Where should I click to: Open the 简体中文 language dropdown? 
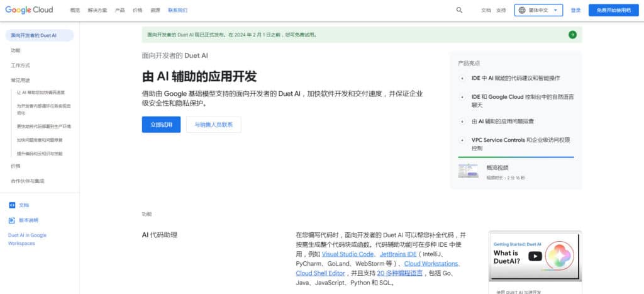click(x=538, y=10)
